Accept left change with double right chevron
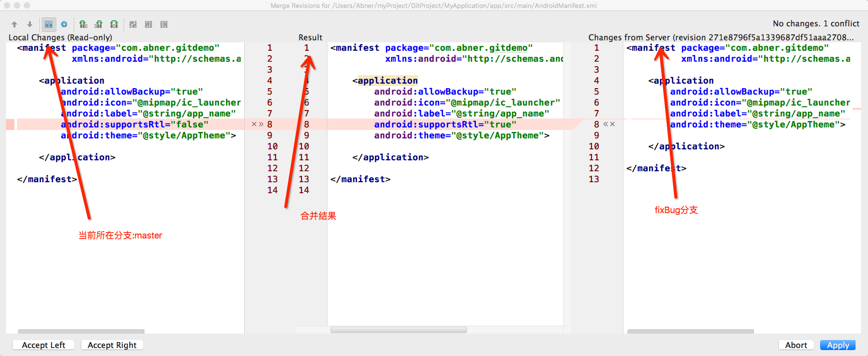 click(261, 124)
